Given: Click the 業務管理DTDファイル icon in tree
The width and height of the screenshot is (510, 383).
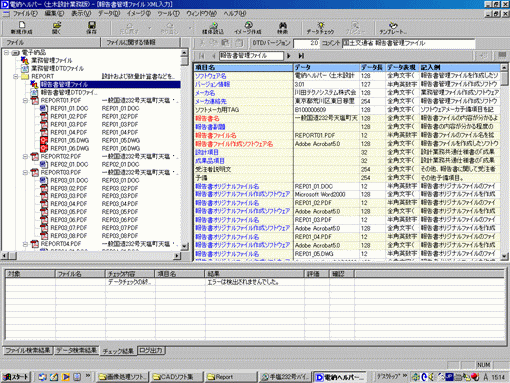Looking at the screenshot, I should [25, 68].
